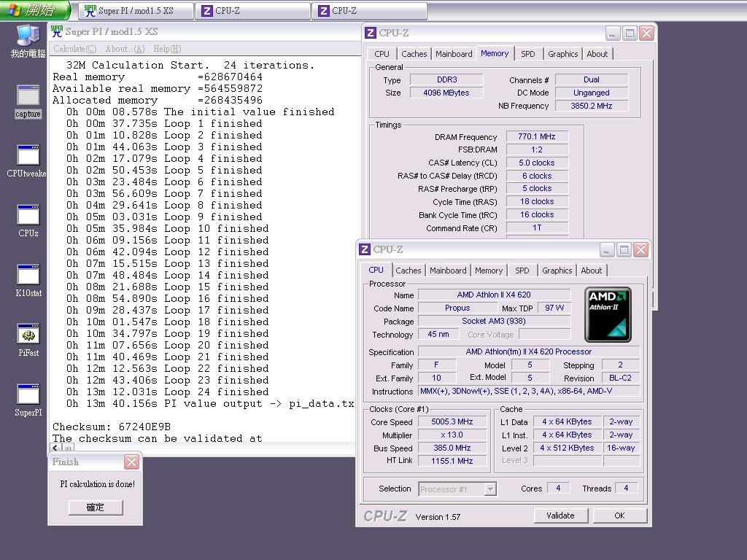
Task: Close the Finish dialog
Action: click(x=131, y=462)
